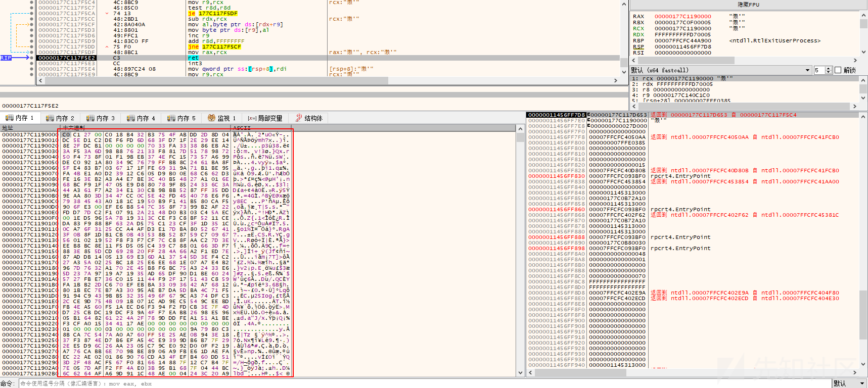Select the RBP register value 00007FFCFC44A900

[682, 41]
